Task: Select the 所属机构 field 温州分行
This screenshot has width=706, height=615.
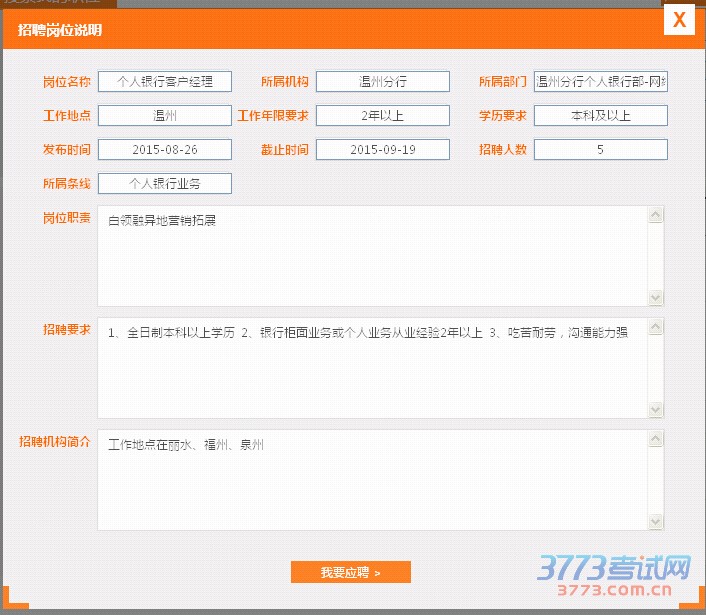Action: pos(383,82)
